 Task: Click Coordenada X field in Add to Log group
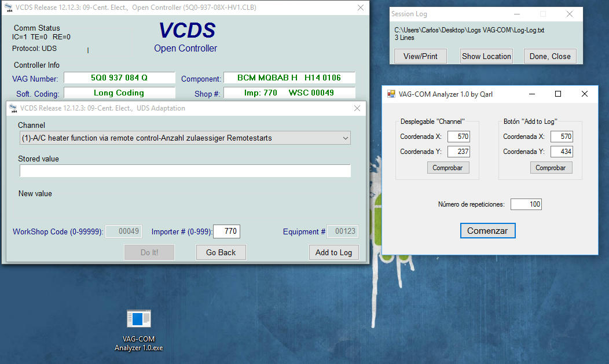562,137
